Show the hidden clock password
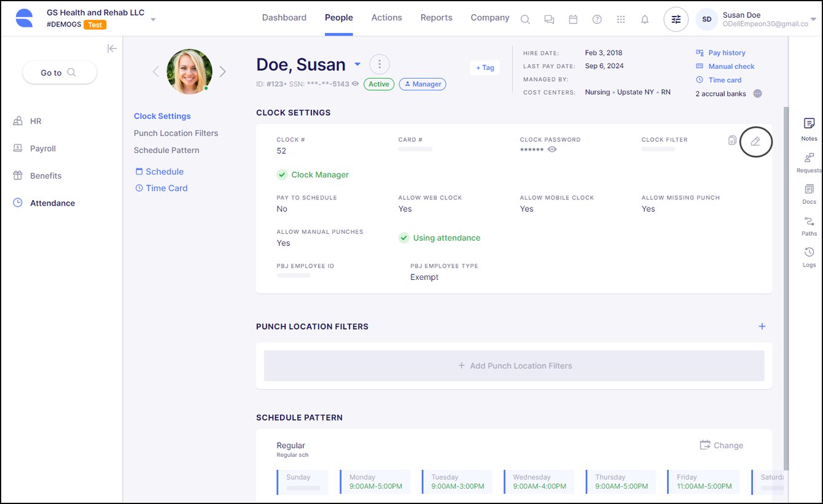The image size is (823, 504). pyautogui.click(x=552, y=149)
